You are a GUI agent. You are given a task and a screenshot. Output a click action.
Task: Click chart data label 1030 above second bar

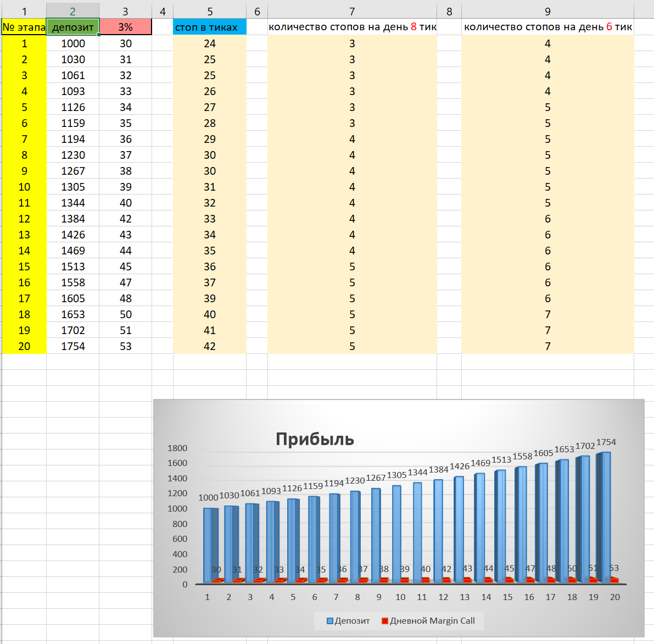229,495
